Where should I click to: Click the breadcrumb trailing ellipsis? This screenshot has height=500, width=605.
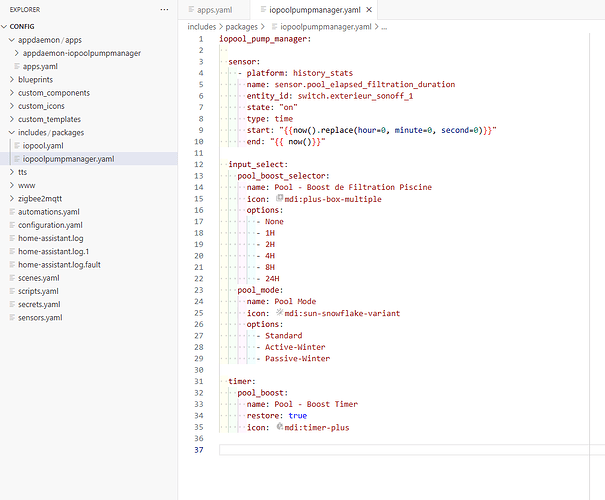tap(384, 27)
